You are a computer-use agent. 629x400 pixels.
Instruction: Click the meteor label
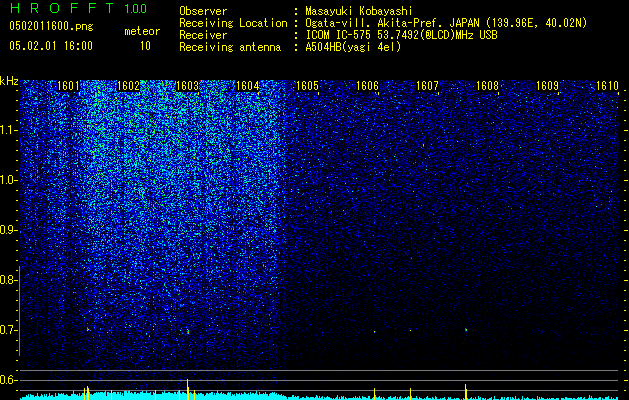pos(142,31)
